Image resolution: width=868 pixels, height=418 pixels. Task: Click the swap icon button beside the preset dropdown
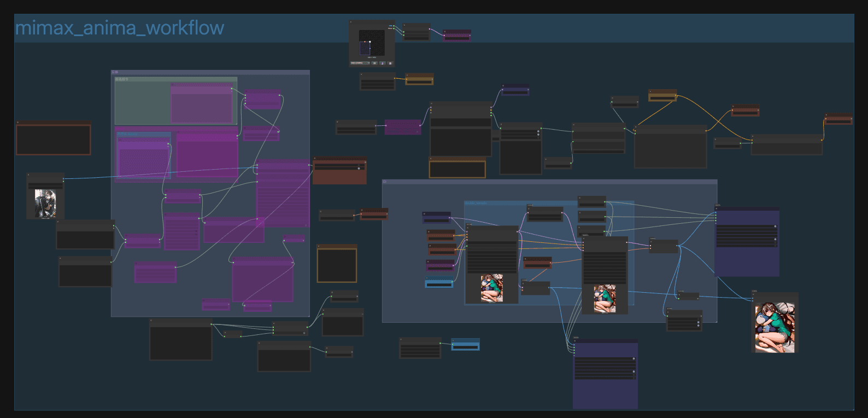point(374,63)
